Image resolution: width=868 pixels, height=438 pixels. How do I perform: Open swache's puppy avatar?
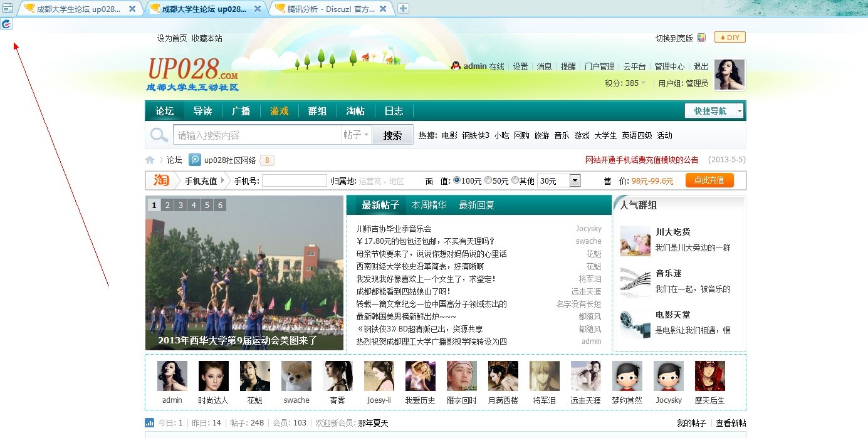296,376
